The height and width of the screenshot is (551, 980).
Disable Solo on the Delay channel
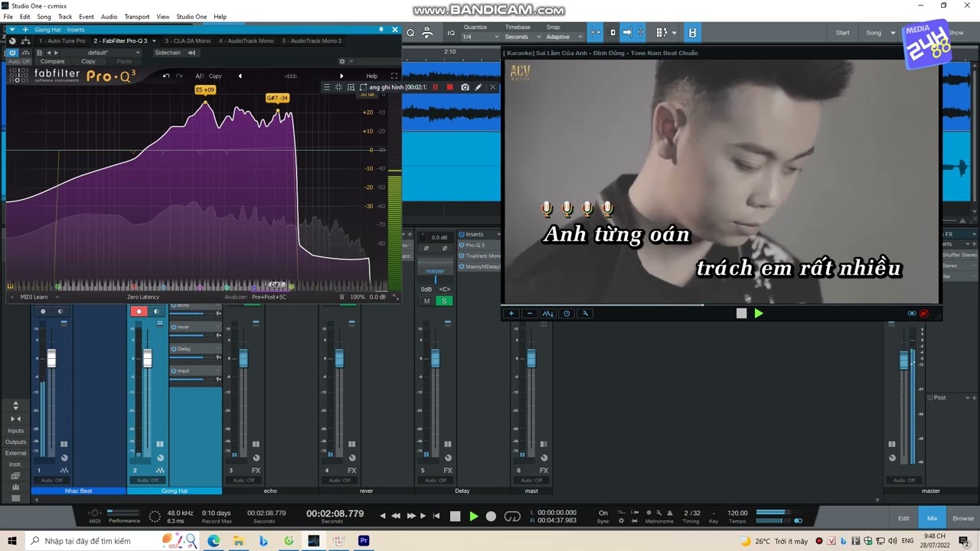(x=443, y=301)
